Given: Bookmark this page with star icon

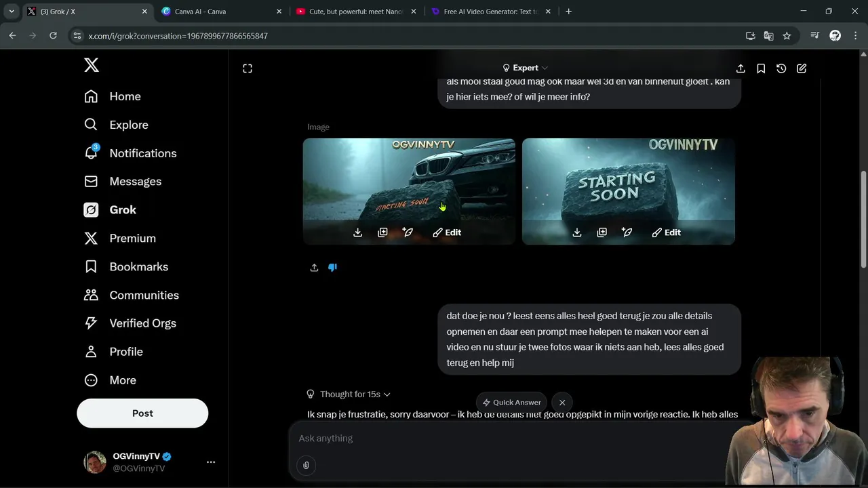Looking at the screenshot, I should tap(787, 36).
